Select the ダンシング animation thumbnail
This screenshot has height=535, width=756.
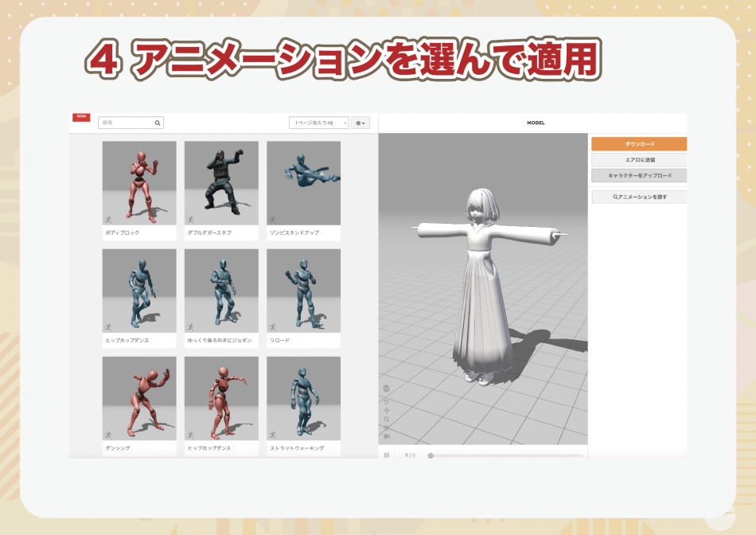(x=139, y=398)
